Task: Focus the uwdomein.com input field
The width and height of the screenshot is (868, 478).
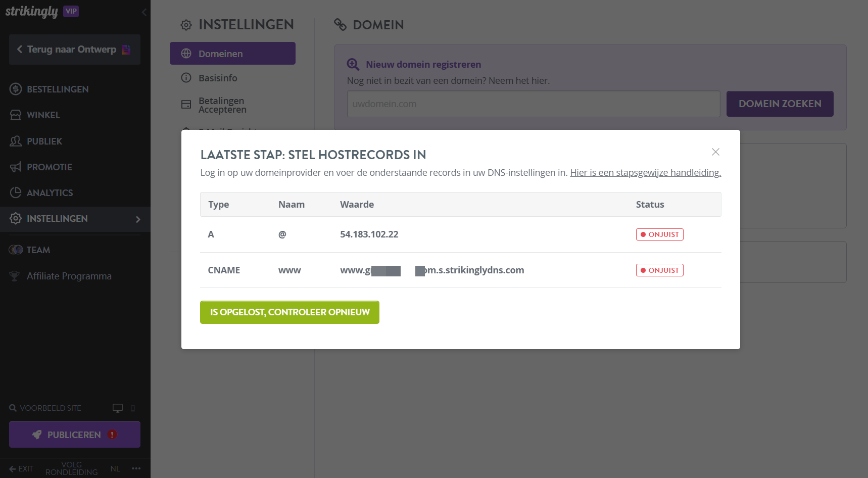Action: (x=534, y=104)
